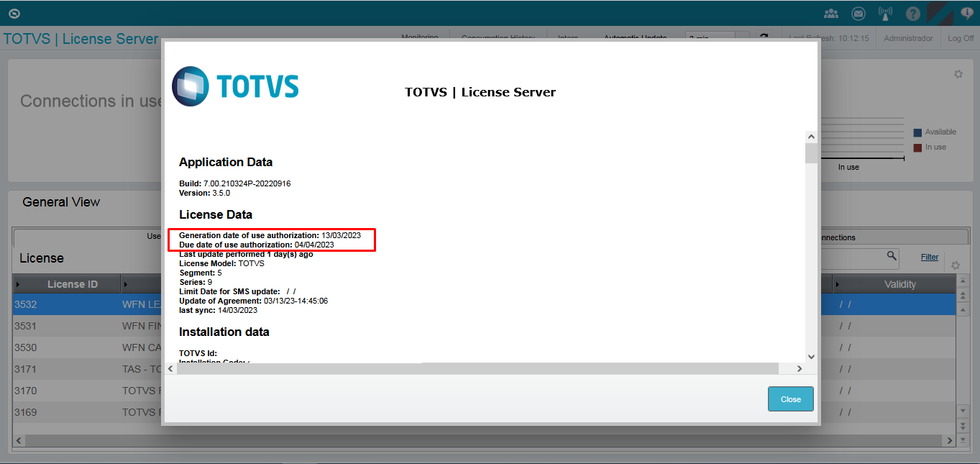This screenshot has width=980, height=464.
Task: Click the Validity column header
Action: pyautogui.click(x=894, y=284)
